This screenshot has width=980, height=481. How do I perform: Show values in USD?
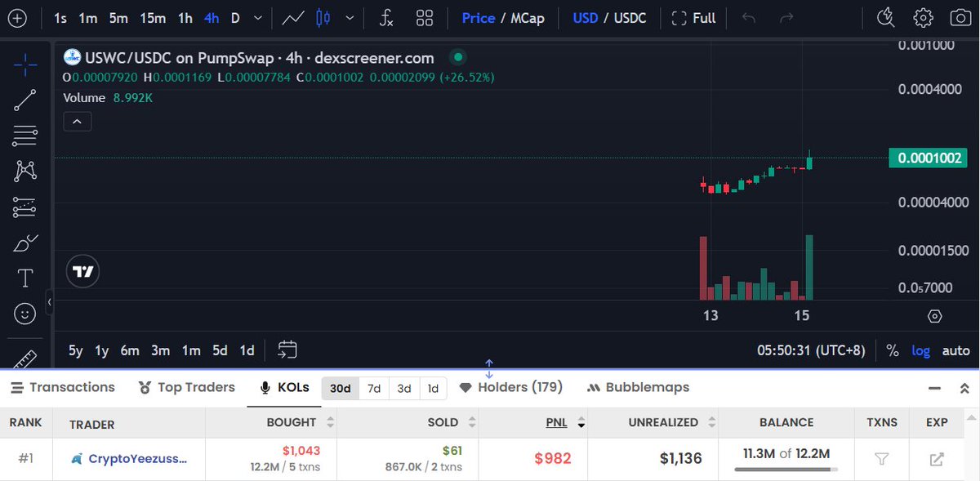click(x=586, y=18)
